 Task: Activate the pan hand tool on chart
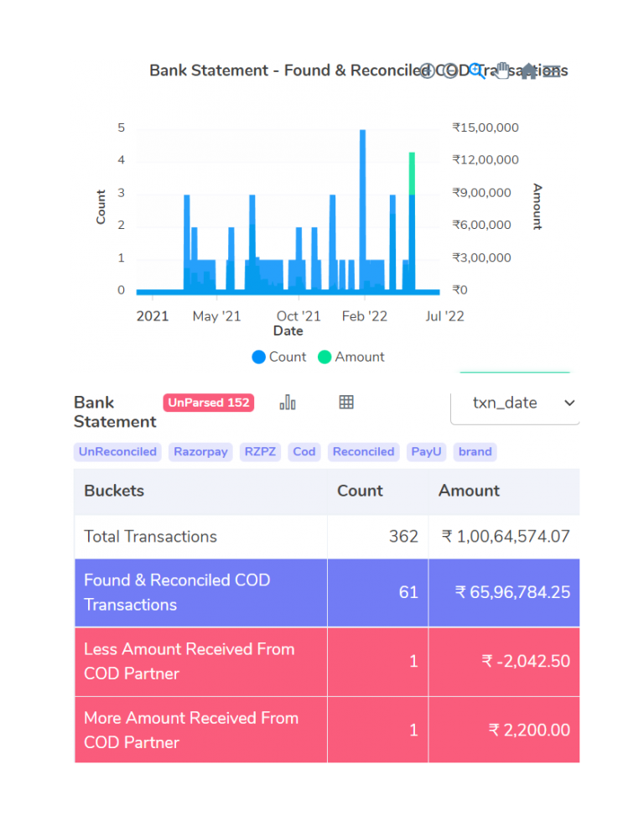(x=501, y=70)
